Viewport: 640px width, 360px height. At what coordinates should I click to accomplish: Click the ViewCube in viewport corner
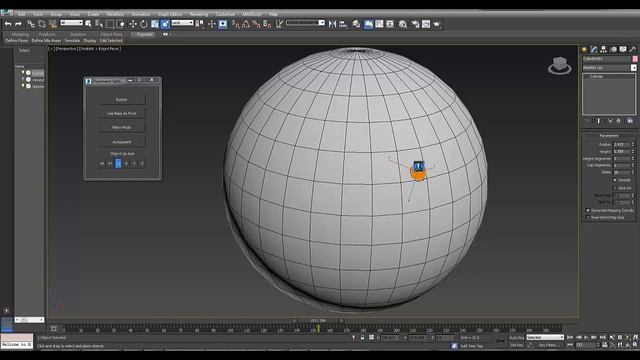559,65
